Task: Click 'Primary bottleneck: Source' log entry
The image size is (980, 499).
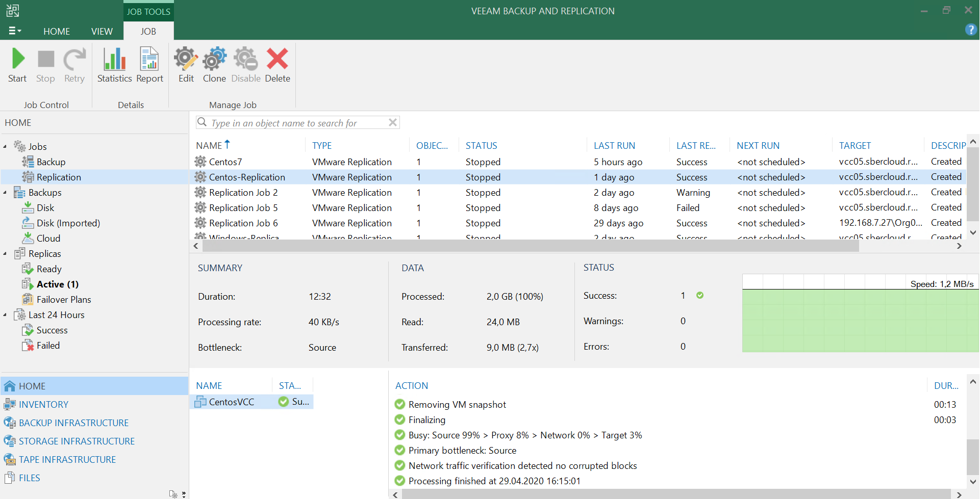Action: pyautogui.click(x=456, y=451)
